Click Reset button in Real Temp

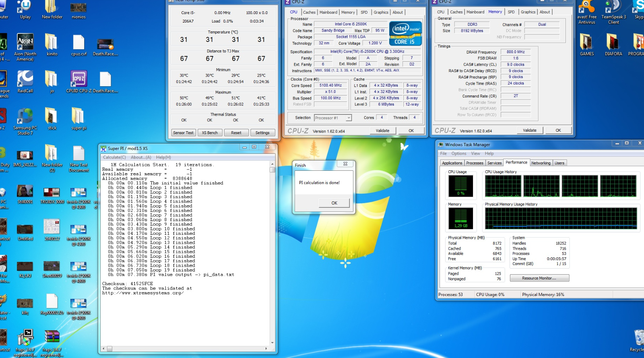tap(236, 132)
